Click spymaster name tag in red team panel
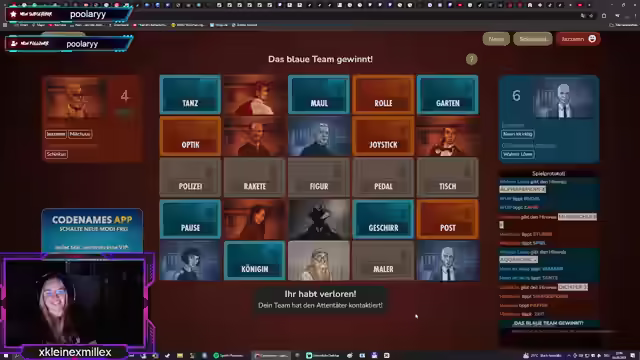Image resolution: width=640 pixels, height=360 pixels. tap(56, 154)
